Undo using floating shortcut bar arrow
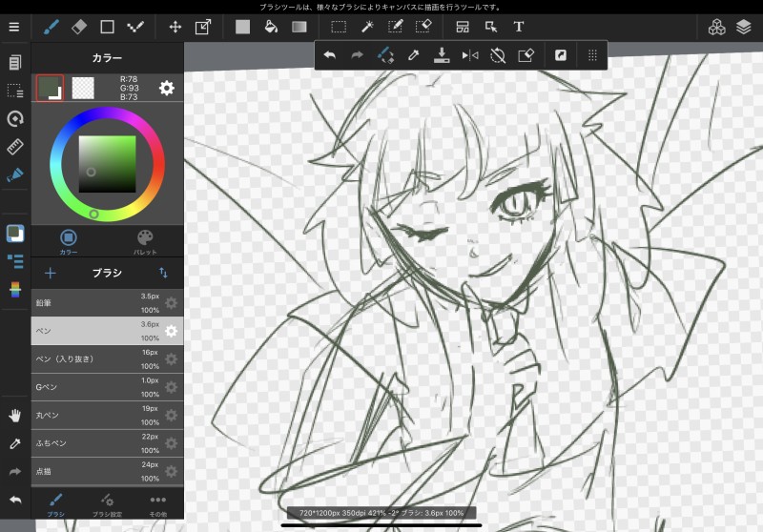The image size is (763, 532). [x=329, y=55]
